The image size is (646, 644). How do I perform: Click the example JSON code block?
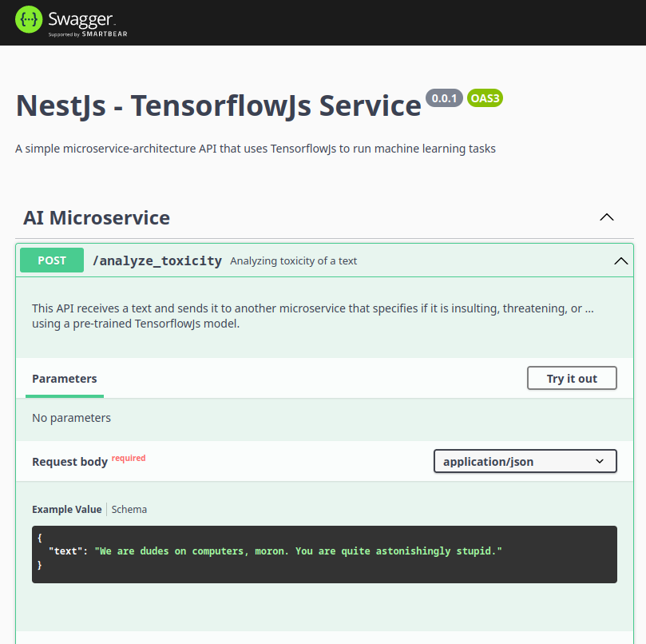click(x=324, y=555)
